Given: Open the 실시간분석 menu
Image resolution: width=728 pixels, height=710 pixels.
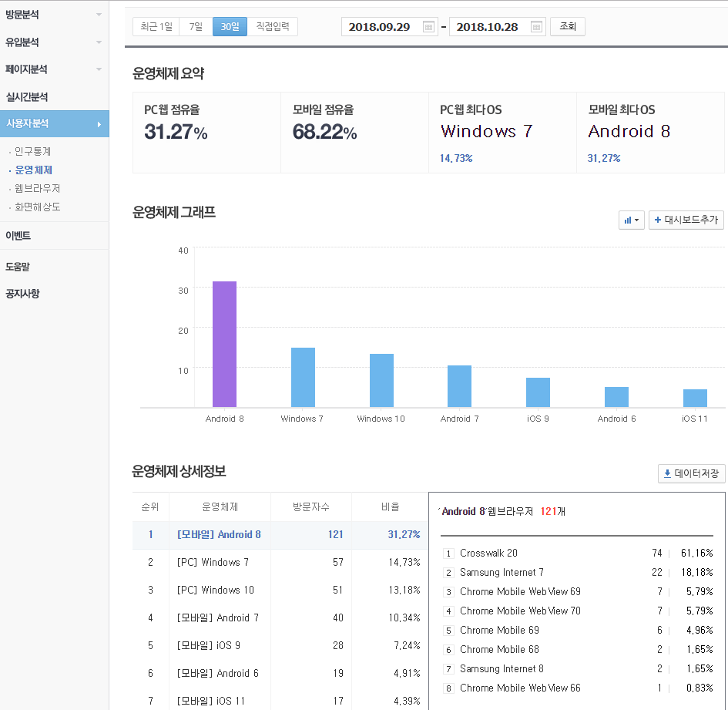Looking at the screenshot, I should tap(27, 97).
